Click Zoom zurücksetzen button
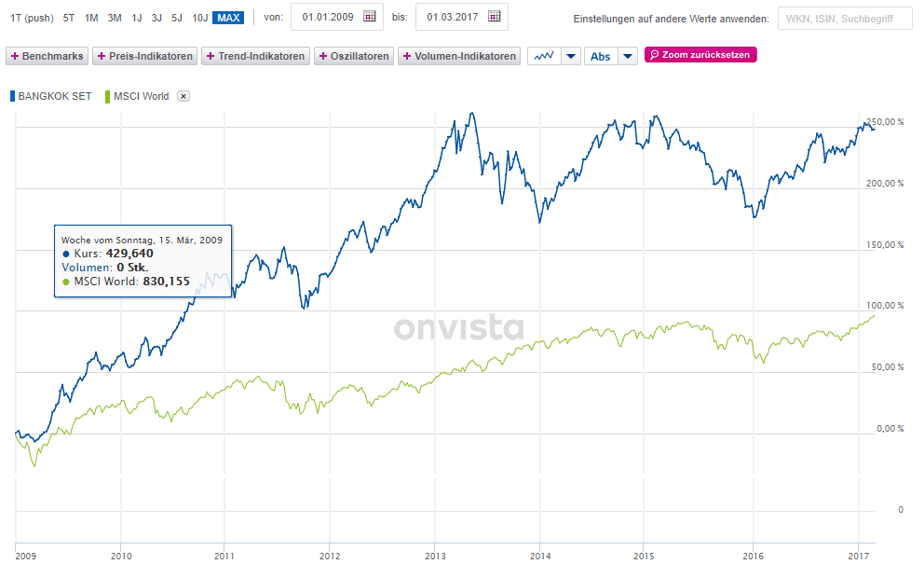Viewport: 924px width, 578px height. [x=700, y=55]
